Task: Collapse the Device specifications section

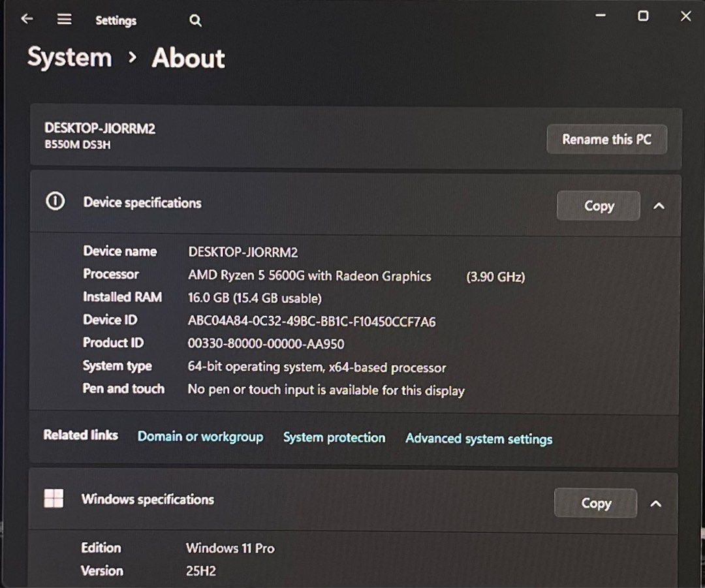Action: [659, 206]
